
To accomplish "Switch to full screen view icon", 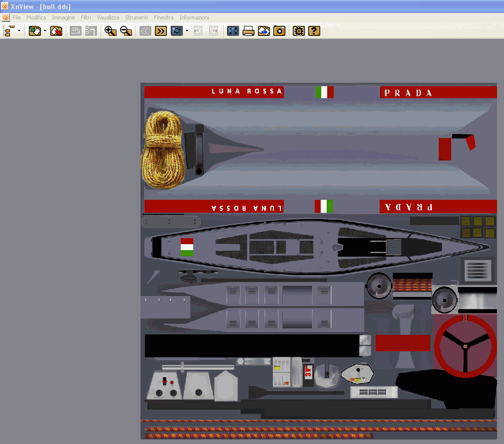I will click(x=233, y=31).
